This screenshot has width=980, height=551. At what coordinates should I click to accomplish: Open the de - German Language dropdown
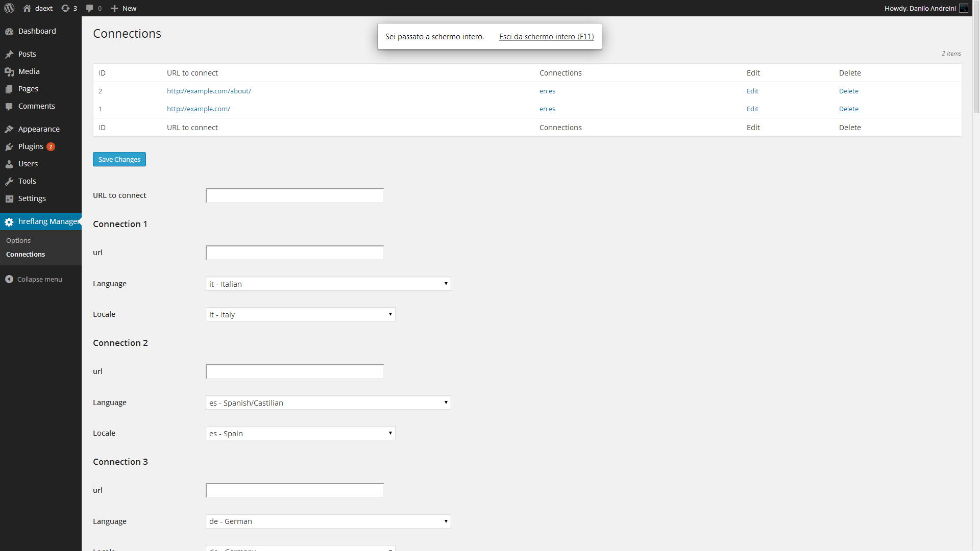pos(328,521)
